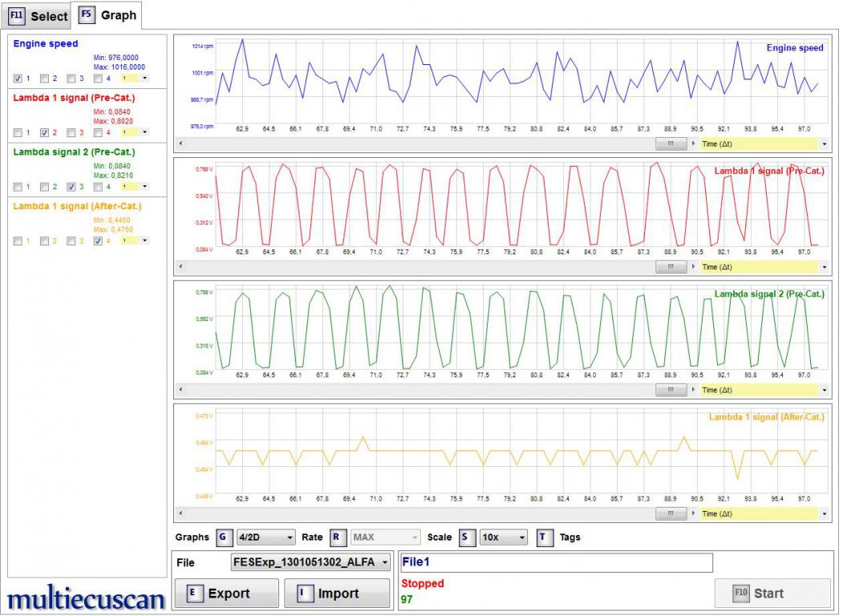This screenshot has width=843, height=616.
Task: Click the multiecuscan logo
Action: (x=86, y=598)
